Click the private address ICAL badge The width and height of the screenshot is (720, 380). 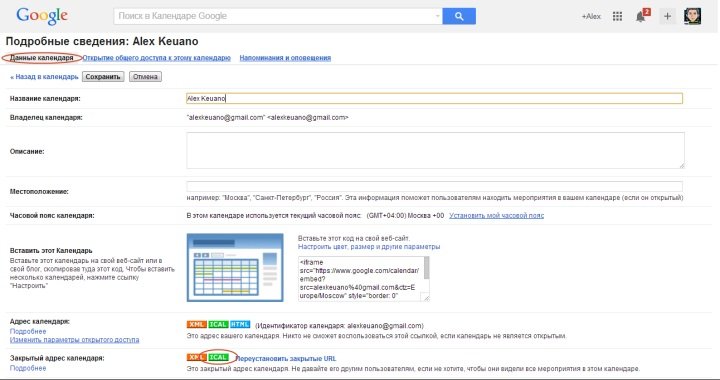[x=218, y=357]
